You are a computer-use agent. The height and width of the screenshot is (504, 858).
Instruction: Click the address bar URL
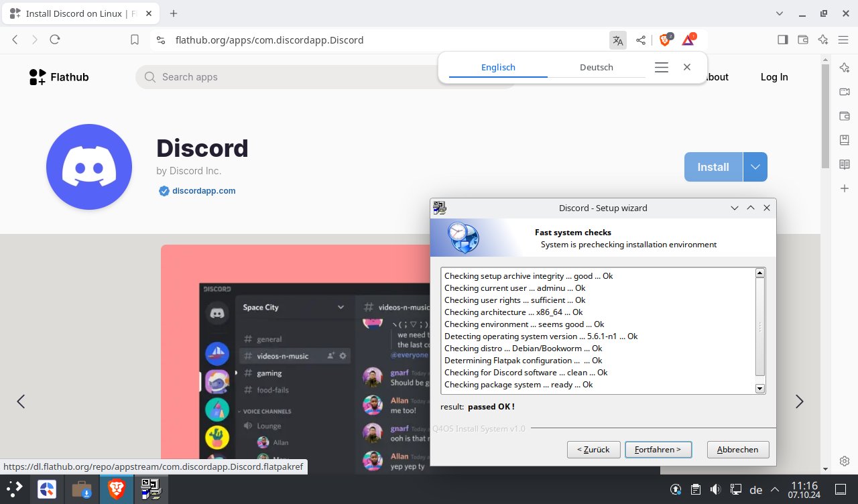[x=269, y=40]
